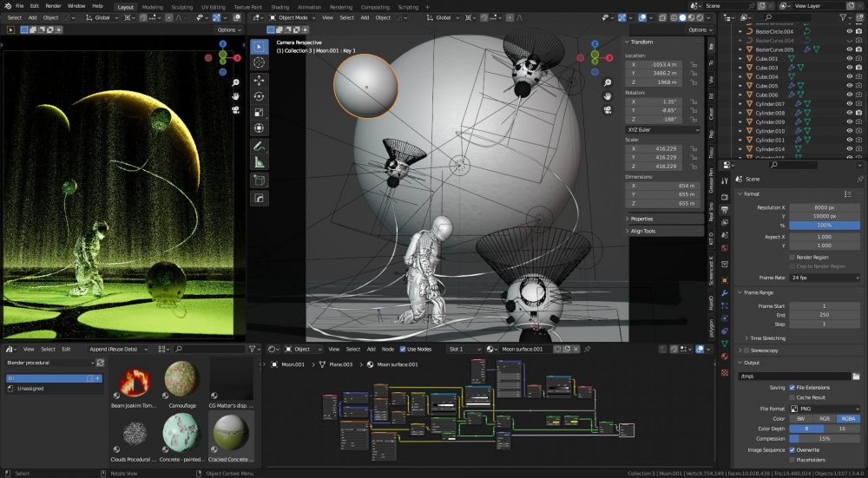Select the Select Box tool in the viewport toolbar

click(259, 47)
